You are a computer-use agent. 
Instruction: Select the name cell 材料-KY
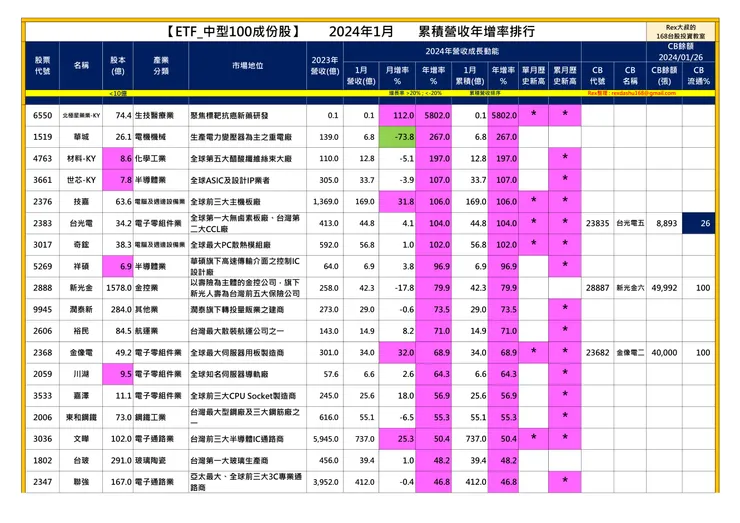click(81, 159)
